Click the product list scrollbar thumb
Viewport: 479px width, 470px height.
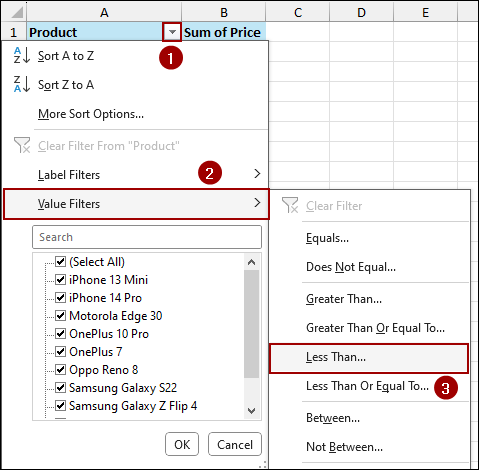pos(252,324)
